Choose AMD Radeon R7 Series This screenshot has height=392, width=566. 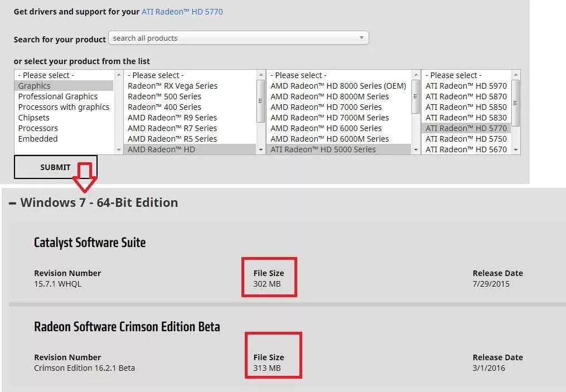[x=190, y=128]
